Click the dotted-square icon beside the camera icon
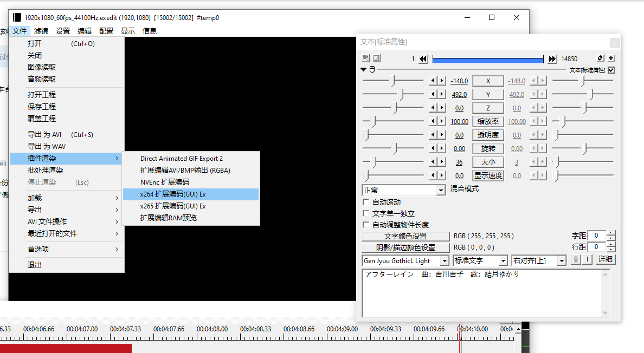 [x=376, y=58]
